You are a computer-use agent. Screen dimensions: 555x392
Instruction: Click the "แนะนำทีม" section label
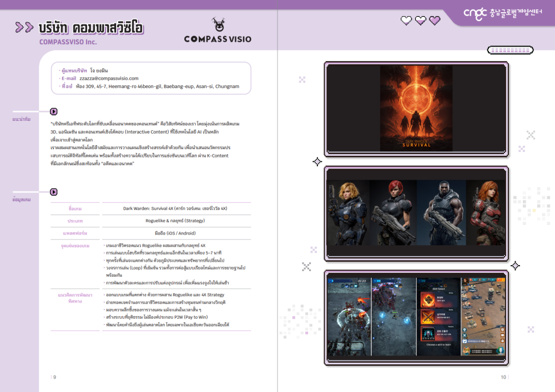21,119
